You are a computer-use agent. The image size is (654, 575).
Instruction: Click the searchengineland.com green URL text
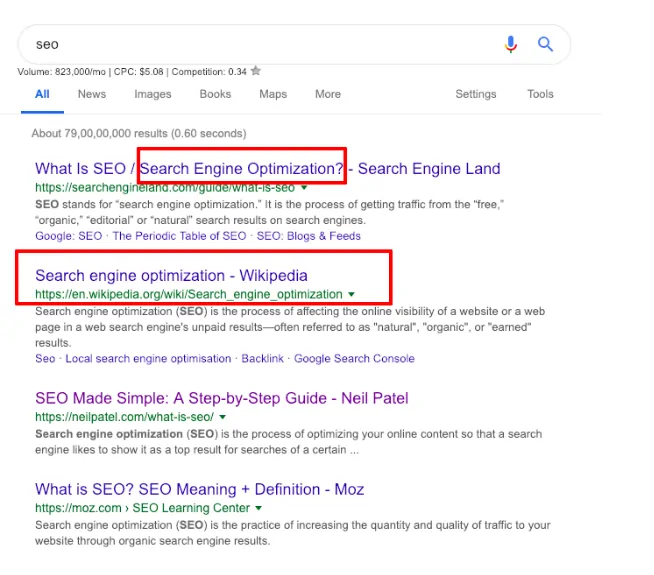click(165, 188)
